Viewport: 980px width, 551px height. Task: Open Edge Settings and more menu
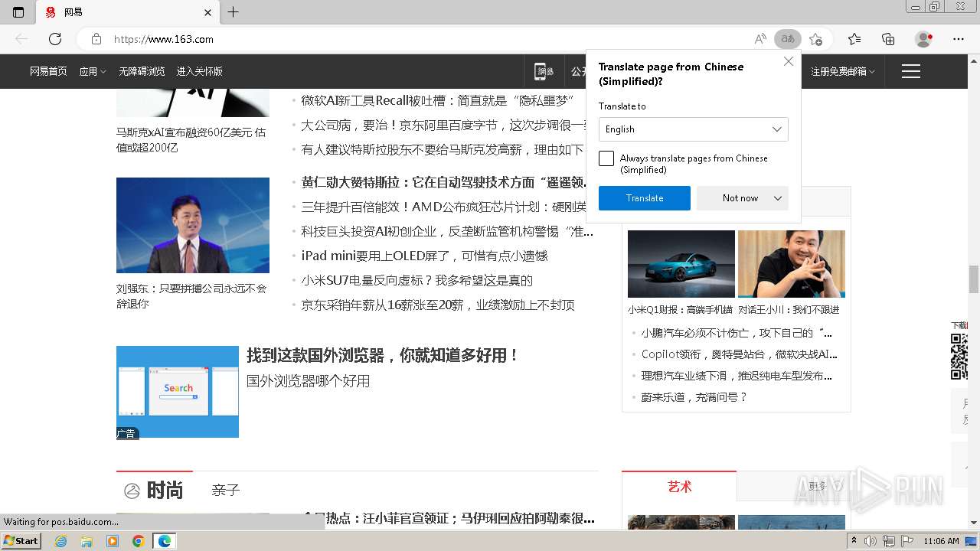point(959,39)
